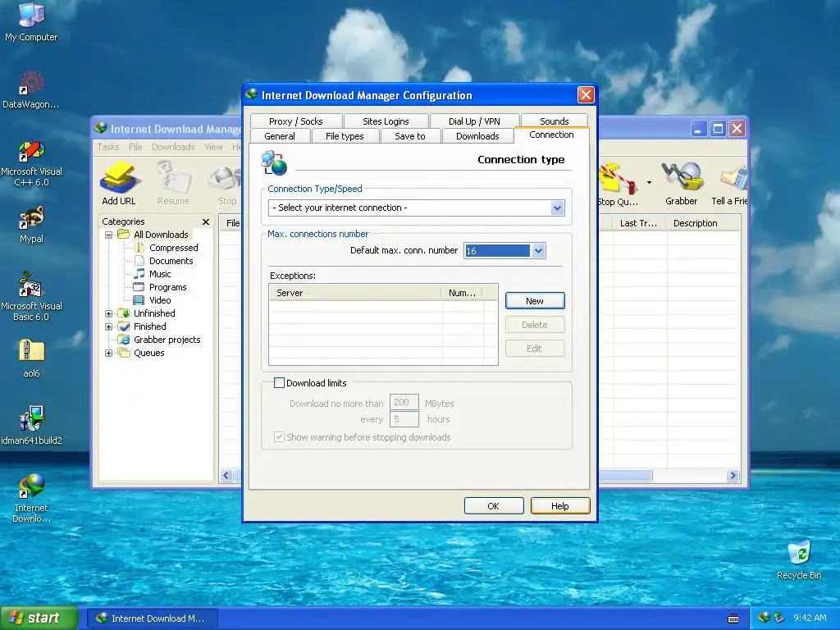This screenshot has height=630, width=840.
Task: Switch to the Downloads tab
Action: click(477, 136)
